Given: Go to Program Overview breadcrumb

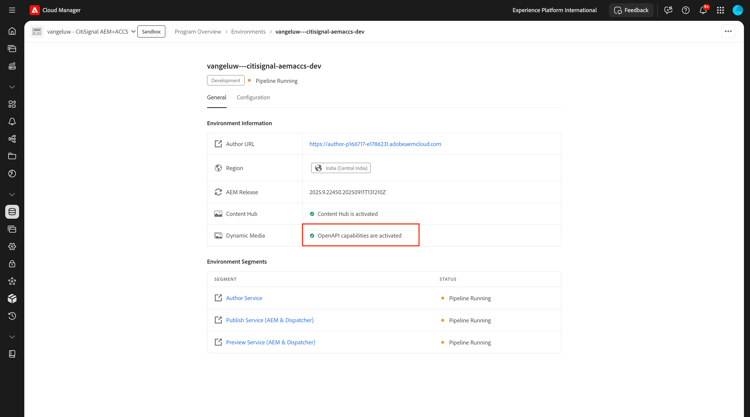Looking at the screenshot, I should 198,32.
